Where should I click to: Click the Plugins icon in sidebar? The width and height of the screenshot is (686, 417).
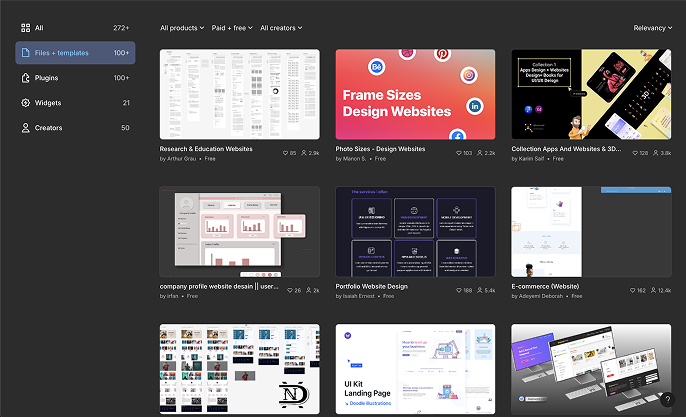pos(26,78)
